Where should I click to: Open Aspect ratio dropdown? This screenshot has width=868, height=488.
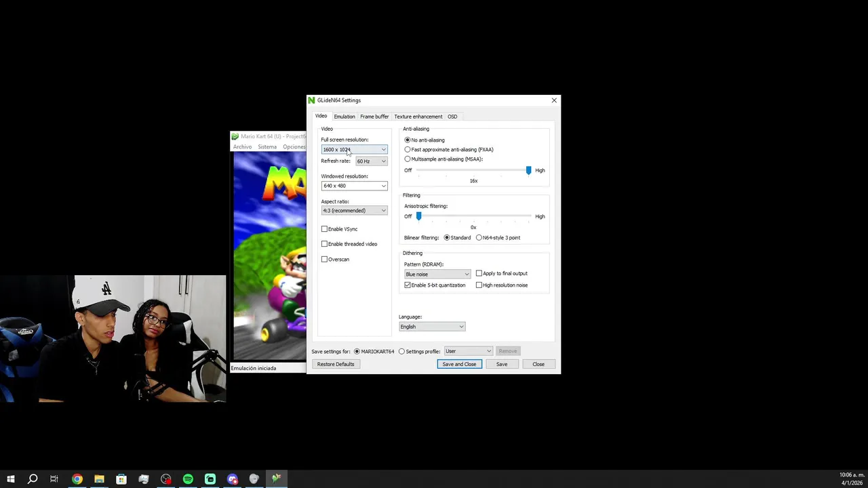point(354,211)
